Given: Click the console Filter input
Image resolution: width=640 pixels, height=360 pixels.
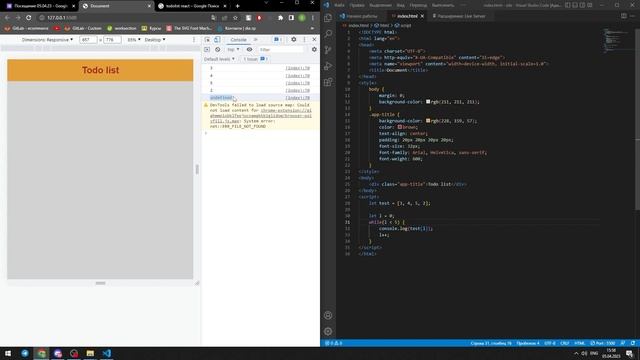Looking at the screenshot, I should pos(281,49).
